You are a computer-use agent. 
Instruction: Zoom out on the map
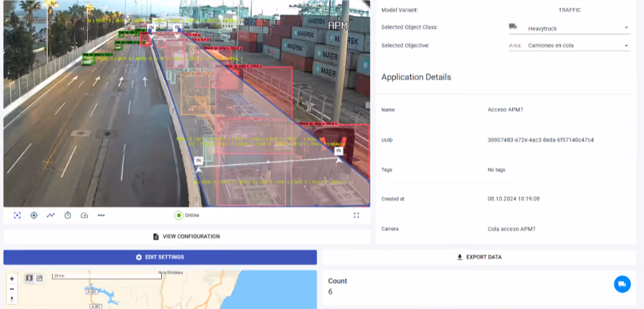(x=12, y=289)
